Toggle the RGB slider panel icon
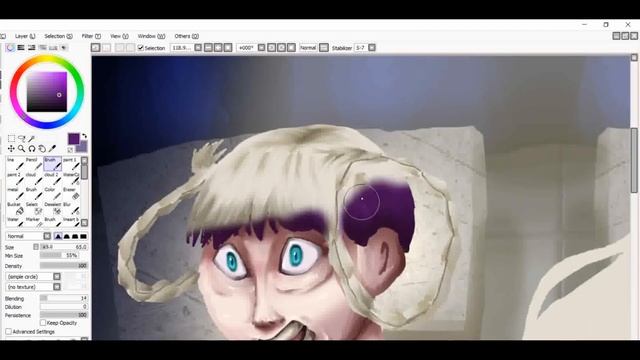640x360 pixels. coord(21,48)
